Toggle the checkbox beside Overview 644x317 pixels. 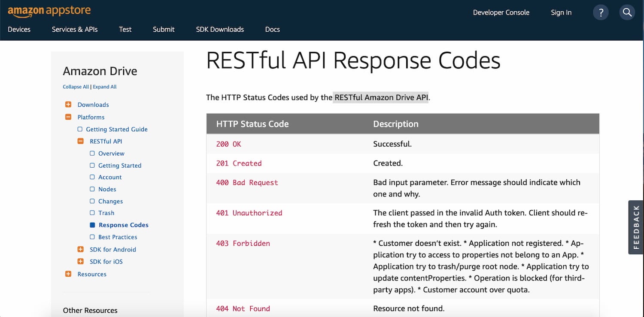click(91, 153)
